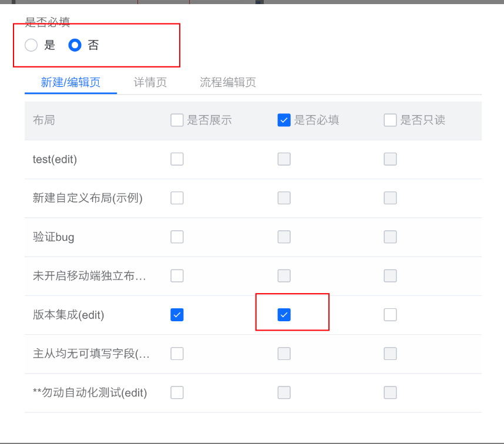
Task: Check 是否展示 for **勿动自动化测试(edit)
Action: (x=177, y=392)
